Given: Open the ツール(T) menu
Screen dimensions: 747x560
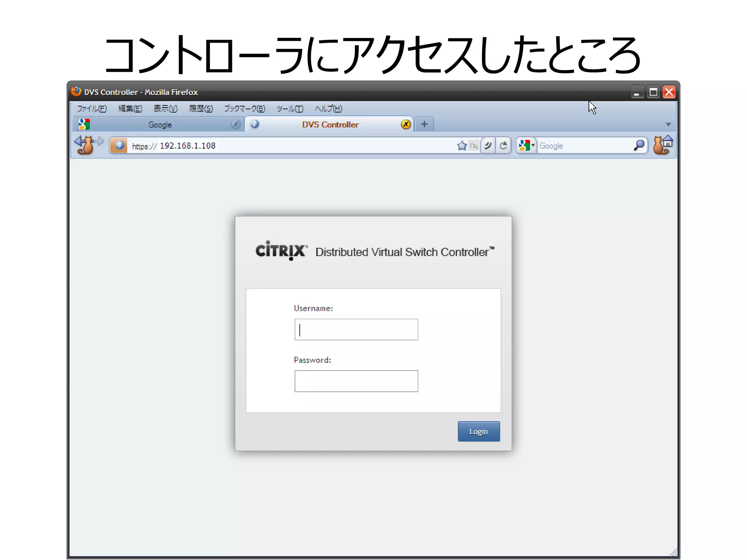Looking at the screenshot, I should (x=290, y=109).
